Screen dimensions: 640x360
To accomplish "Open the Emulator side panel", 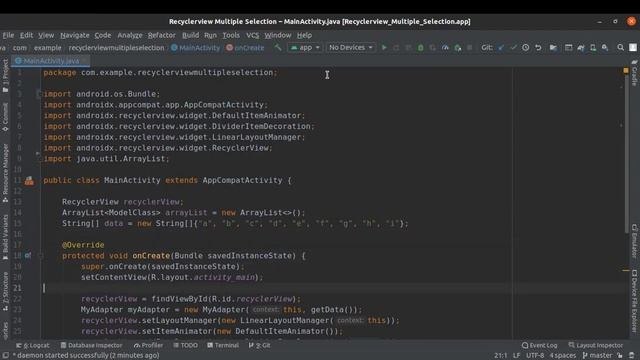I will [635, 242].
